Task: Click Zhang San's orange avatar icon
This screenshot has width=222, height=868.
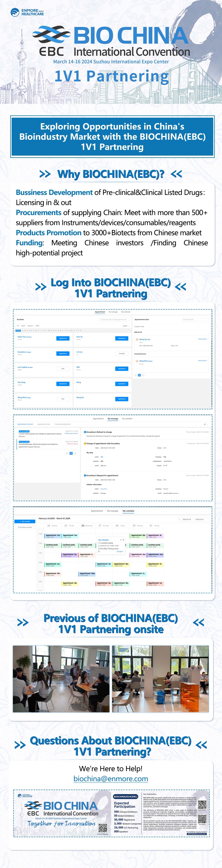Action: coord(137,339)
